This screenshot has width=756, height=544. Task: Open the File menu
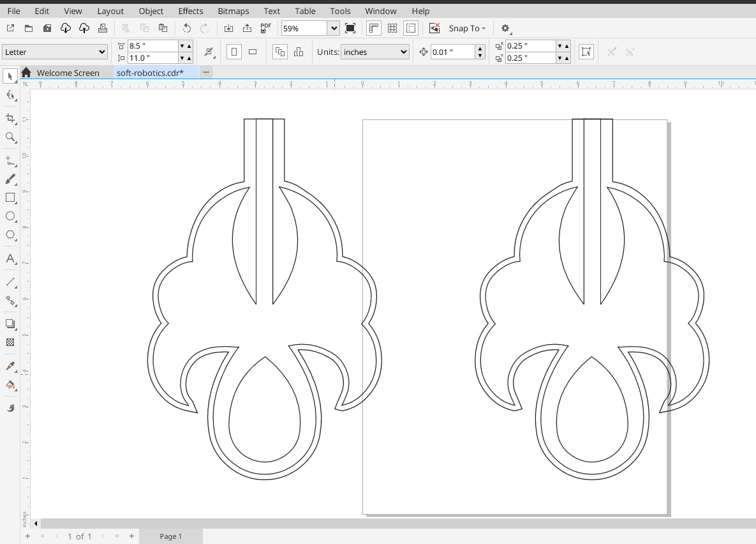click(13, 11)
